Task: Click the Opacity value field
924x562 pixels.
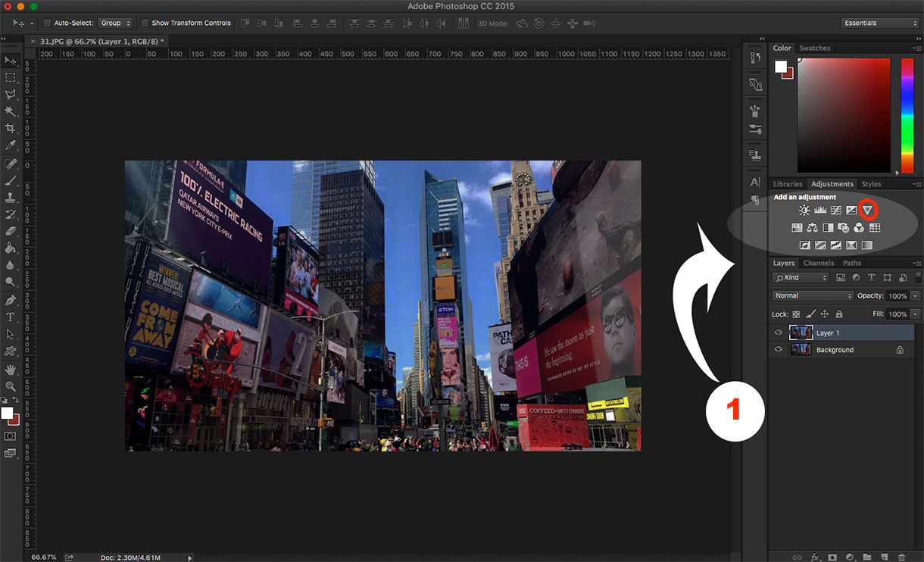Action: pos(897,295)
